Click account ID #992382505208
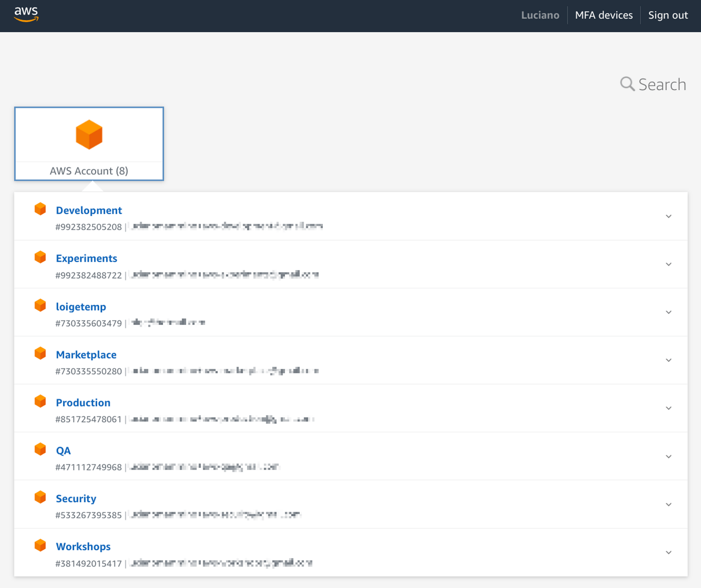This screenshot has width=701, height=588. 88,227
